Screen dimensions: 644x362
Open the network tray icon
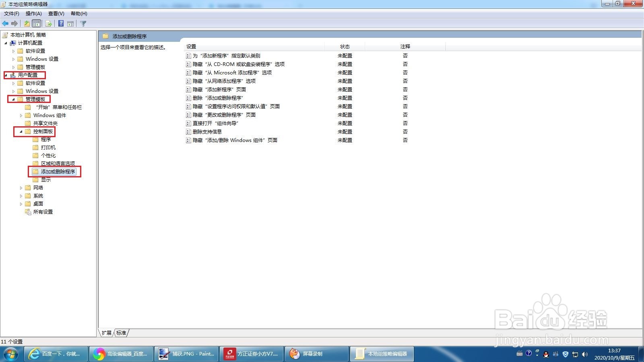[x=575, y=354]
